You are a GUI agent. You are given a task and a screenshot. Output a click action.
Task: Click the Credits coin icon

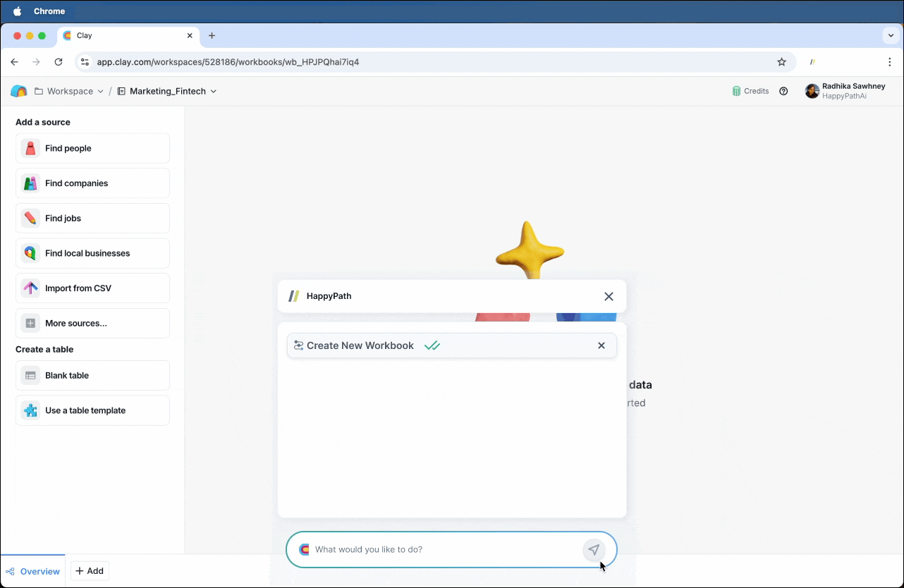(736, 91)
